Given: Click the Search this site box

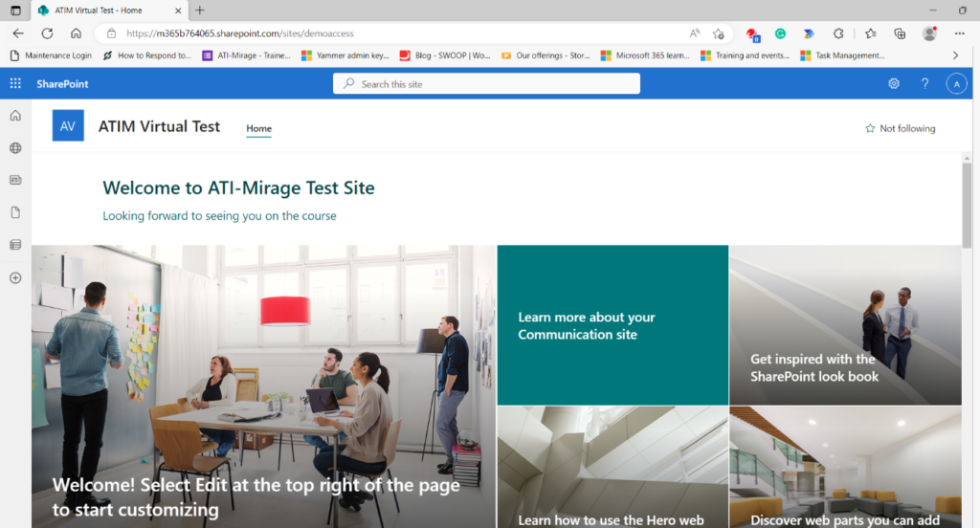Looking at the screenshot, I should tap(486, 84).
